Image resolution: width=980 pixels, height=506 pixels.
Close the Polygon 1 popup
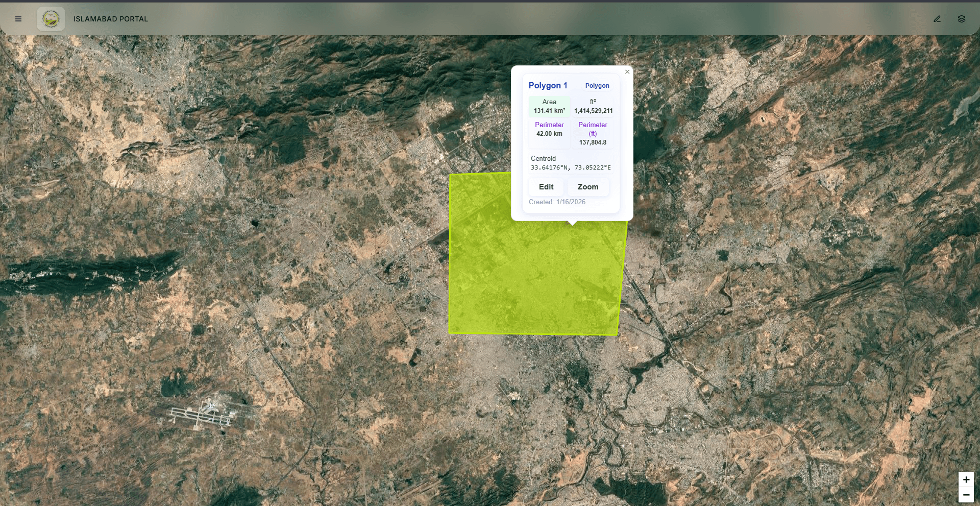627,72
